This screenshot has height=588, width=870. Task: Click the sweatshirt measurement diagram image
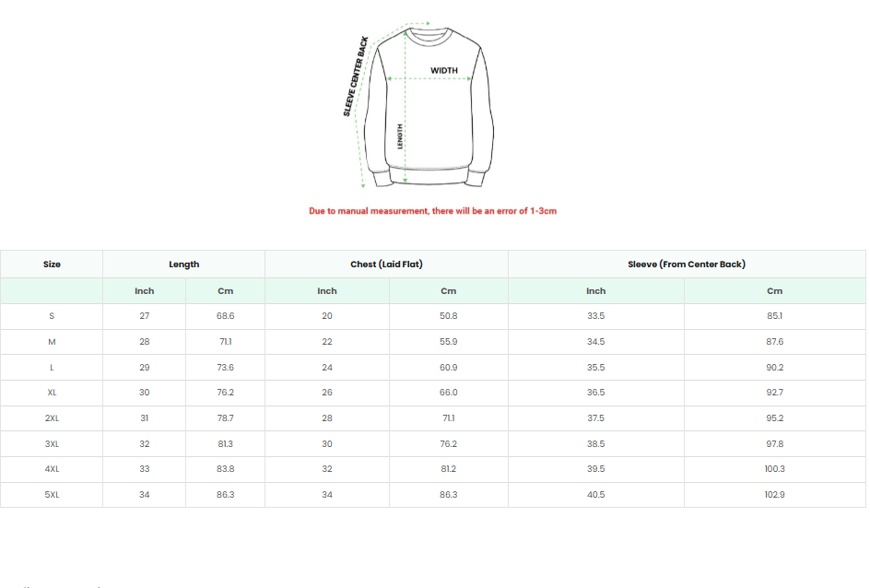click(x=417, y=105)
